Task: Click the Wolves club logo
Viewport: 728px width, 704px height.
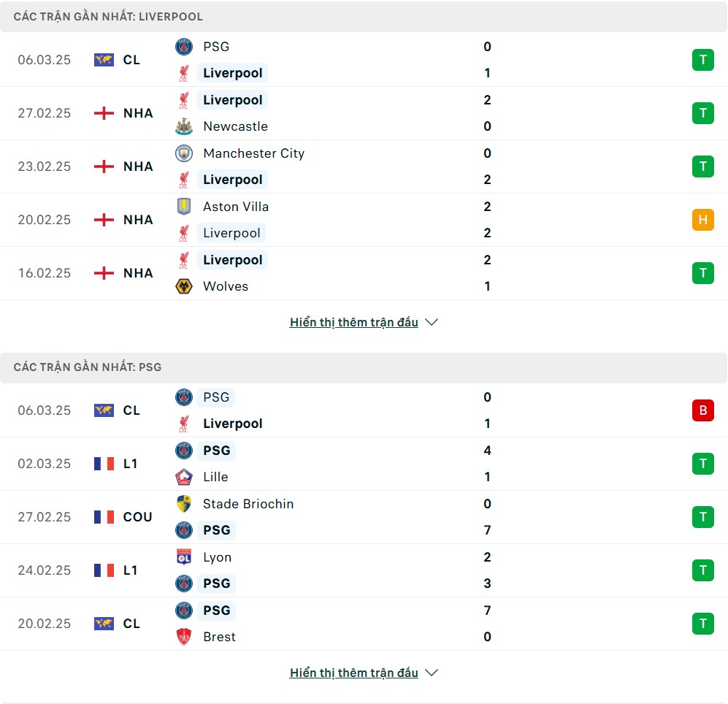Action: pos(184,286)
